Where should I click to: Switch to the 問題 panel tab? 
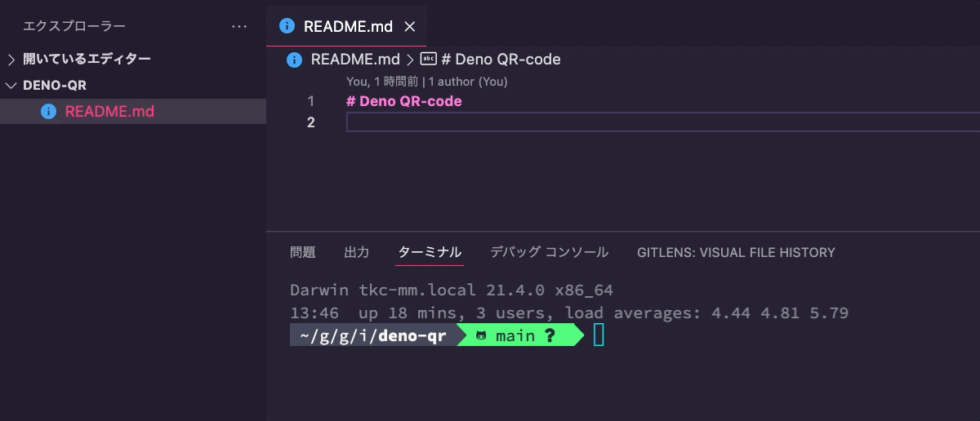click(303, 252)
